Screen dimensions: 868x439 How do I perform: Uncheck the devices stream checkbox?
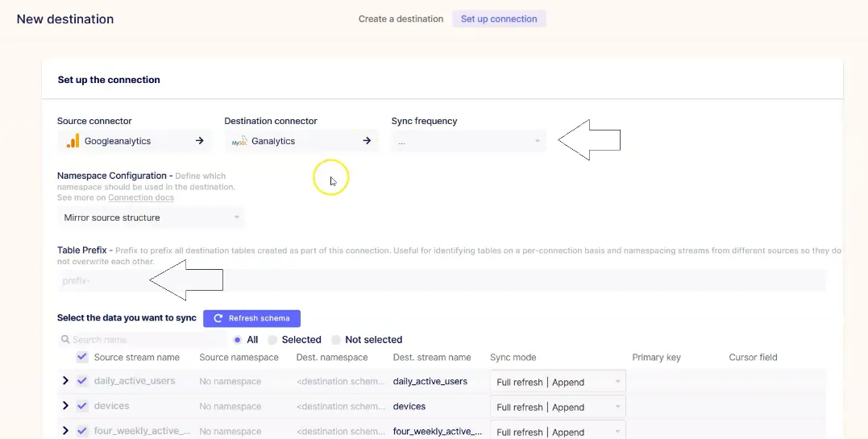tap(82, 406)
